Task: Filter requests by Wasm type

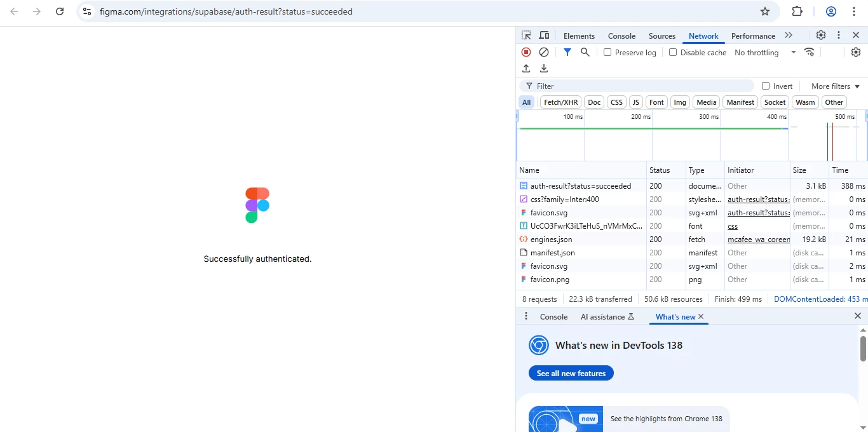Action: [805, 102]
